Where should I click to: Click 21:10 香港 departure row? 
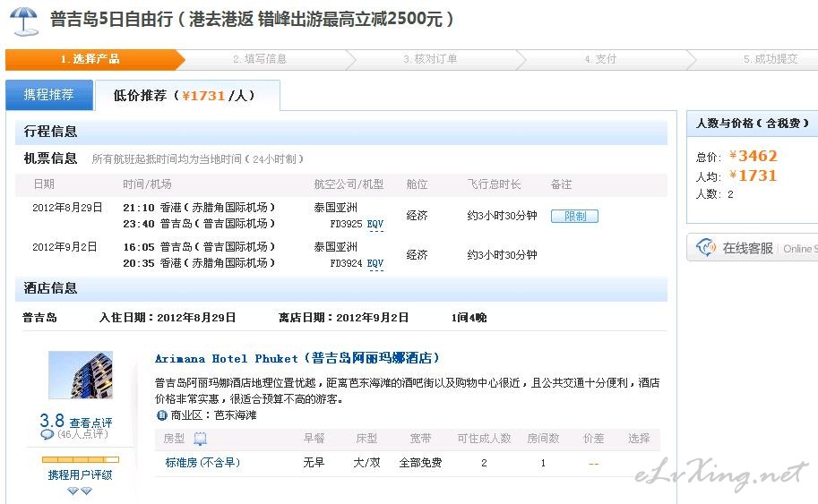click(199, 208)
